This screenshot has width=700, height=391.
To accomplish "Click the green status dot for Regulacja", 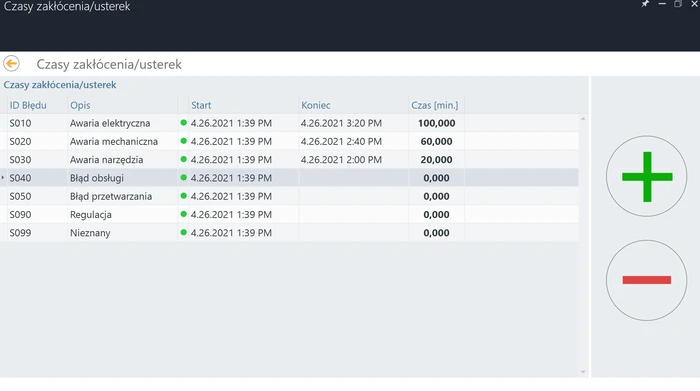I will point(183,214).
